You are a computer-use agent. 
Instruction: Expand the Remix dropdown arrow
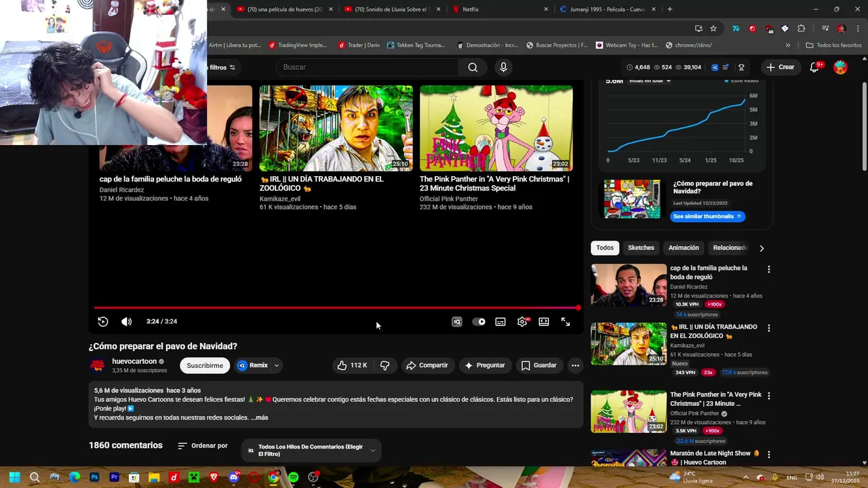tap(277, 365)
